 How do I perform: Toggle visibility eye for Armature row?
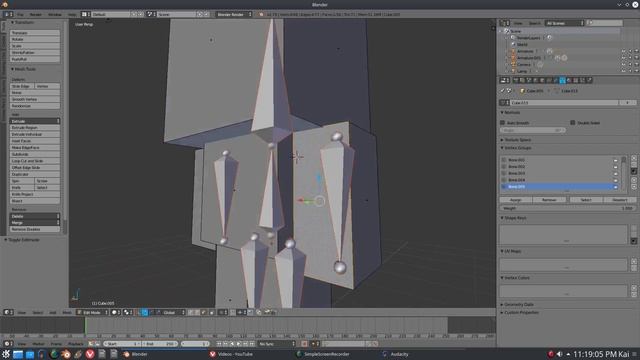click(623, 51)
